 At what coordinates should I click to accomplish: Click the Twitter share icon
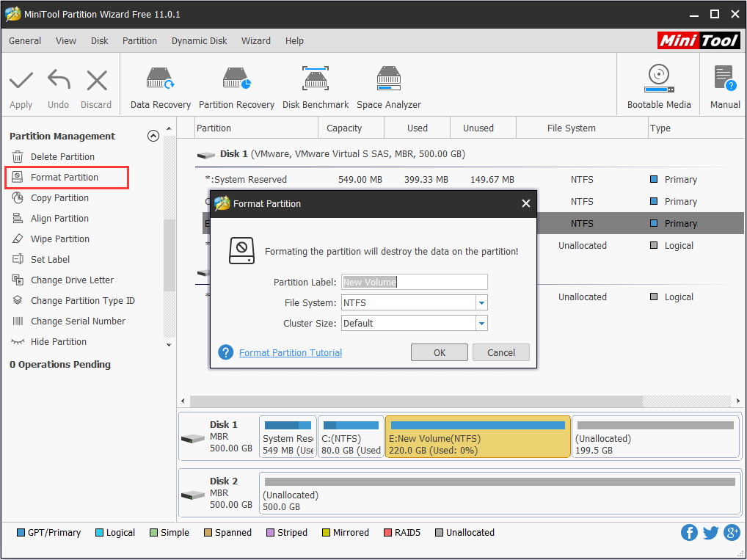(710, 532)
